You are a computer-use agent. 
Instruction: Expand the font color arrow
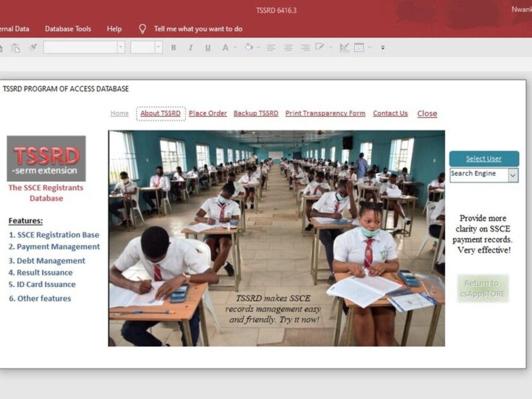(x=235, y=48)
